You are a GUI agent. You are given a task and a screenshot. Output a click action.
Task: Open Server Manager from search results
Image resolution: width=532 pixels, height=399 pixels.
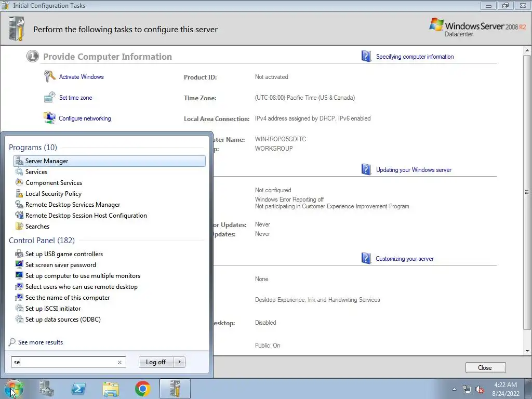click(x=109, y=161)
